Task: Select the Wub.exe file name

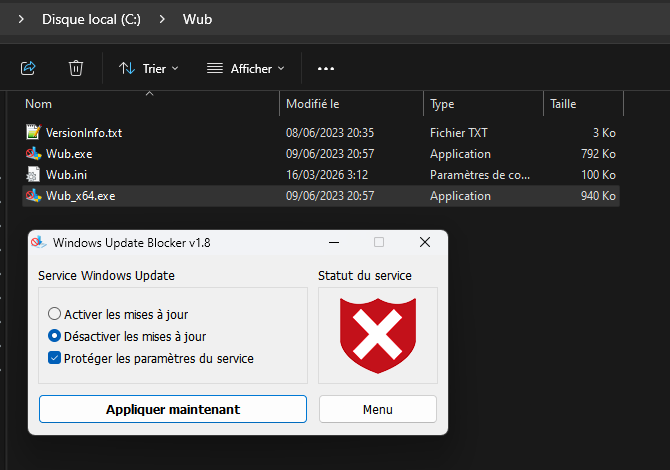Action: [69, 154]
